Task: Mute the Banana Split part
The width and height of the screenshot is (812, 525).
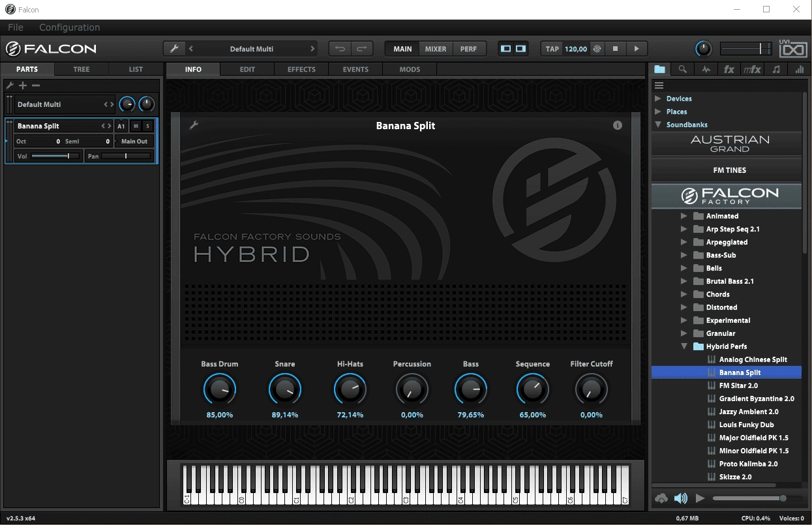Action: point(136,126)
